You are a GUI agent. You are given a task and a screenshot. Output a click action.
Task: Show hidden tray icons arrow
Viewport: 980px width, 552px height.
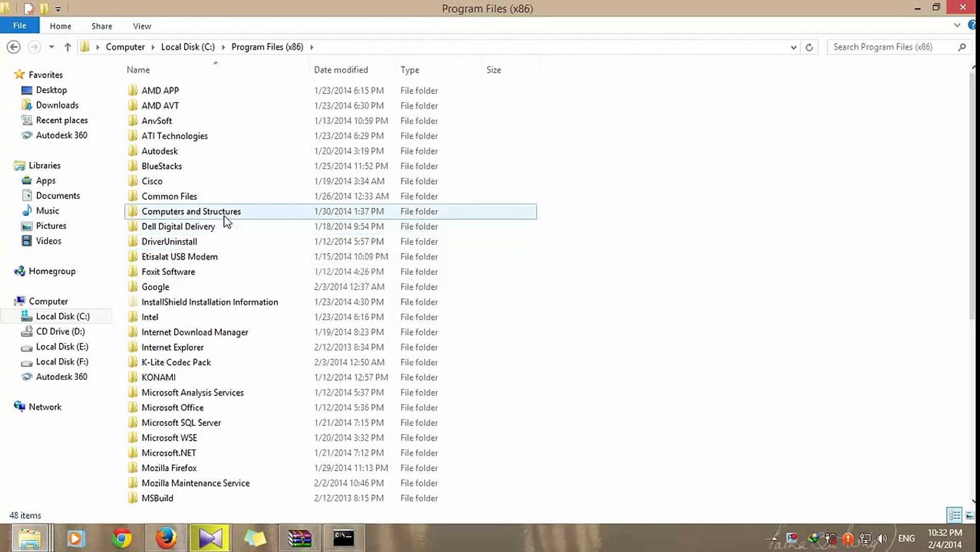(774, 538)
